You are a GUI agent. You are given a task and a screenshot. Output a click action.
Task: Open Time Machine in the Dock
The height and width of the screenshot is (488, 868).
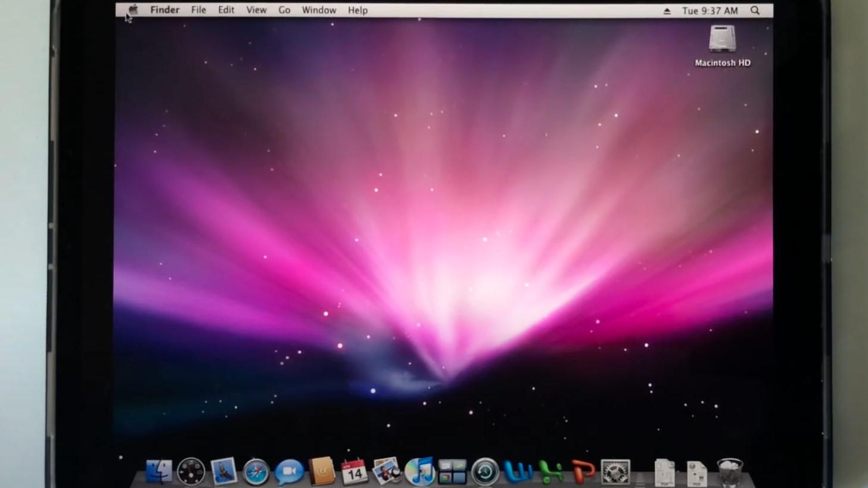485,473
